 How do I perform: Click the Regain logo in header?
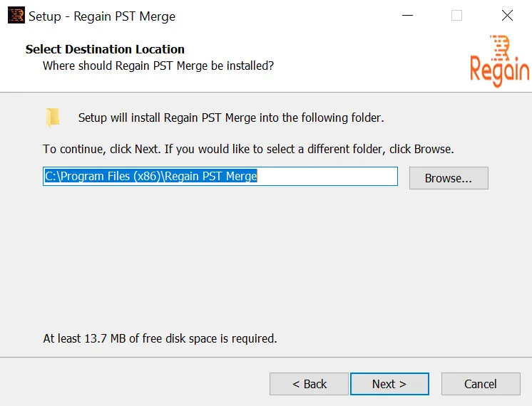(499, 61)
